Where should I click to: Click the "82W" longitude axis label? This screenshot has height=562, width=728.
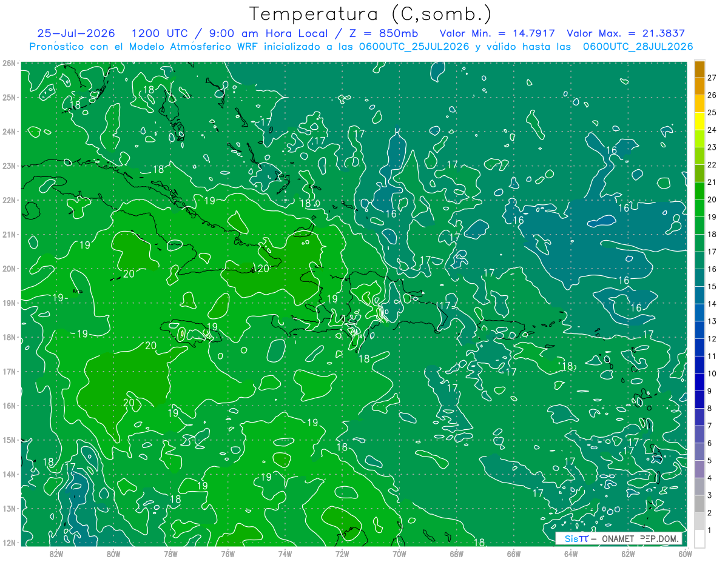coord(56,554)
